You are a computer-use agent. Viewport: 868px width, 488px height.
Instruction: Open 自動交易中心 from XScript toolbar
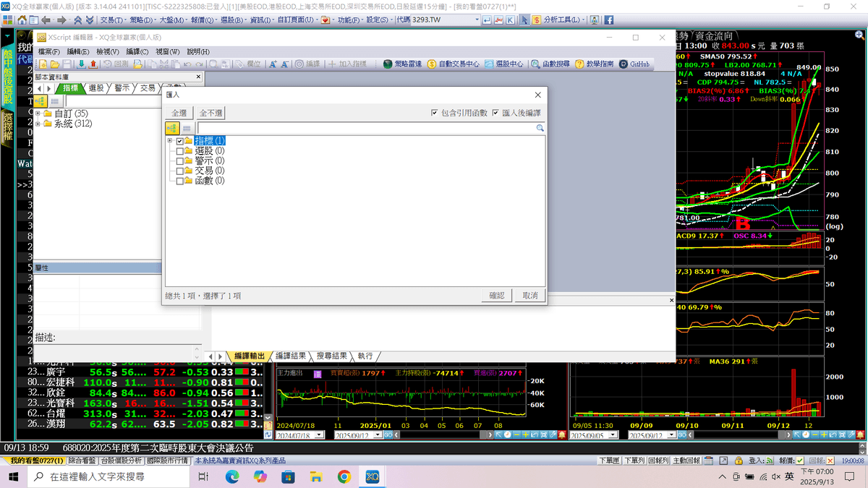click(454, 64)
